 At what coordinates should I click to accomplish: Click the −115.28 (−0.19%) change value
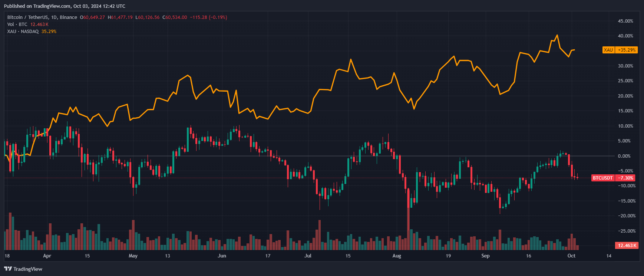[209, 17]
